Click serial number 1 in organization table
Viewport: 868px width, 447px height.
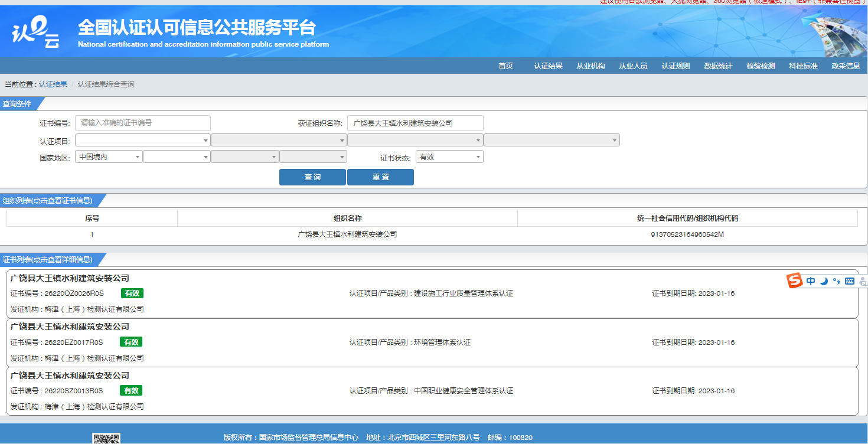tap(92, 234)
